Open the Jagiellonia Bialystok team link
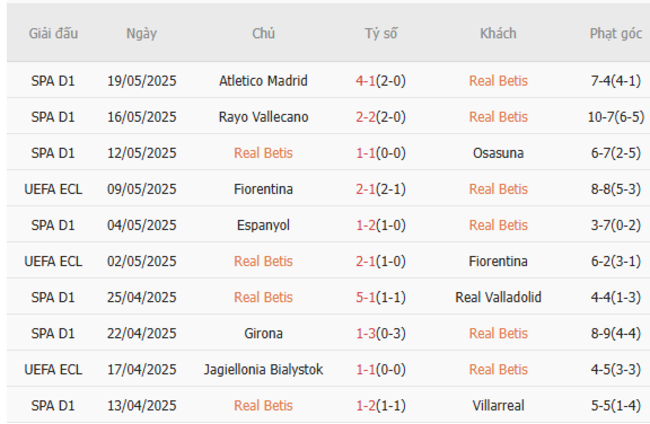Screen dimensions: 650x424 263,369
